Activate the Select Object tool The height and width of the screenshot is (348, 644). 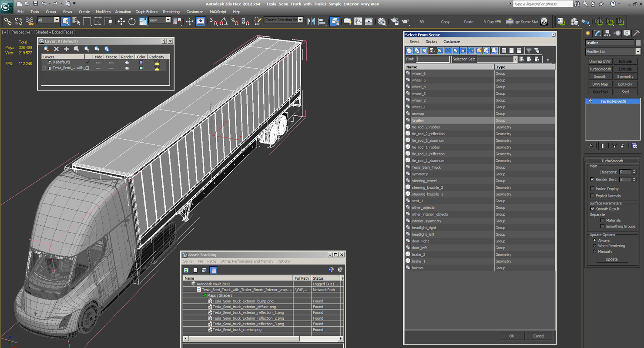coord(66,21)
